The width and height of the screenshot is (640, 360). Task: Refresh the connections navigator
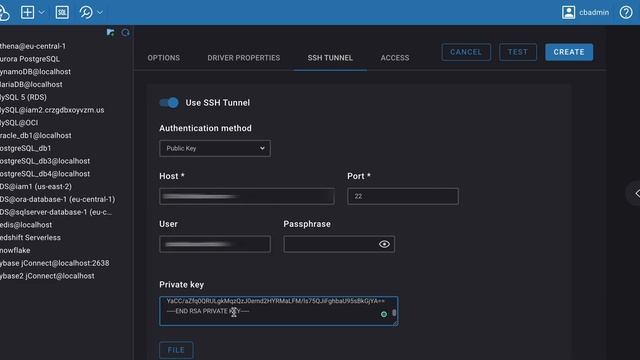pos(125,32)
